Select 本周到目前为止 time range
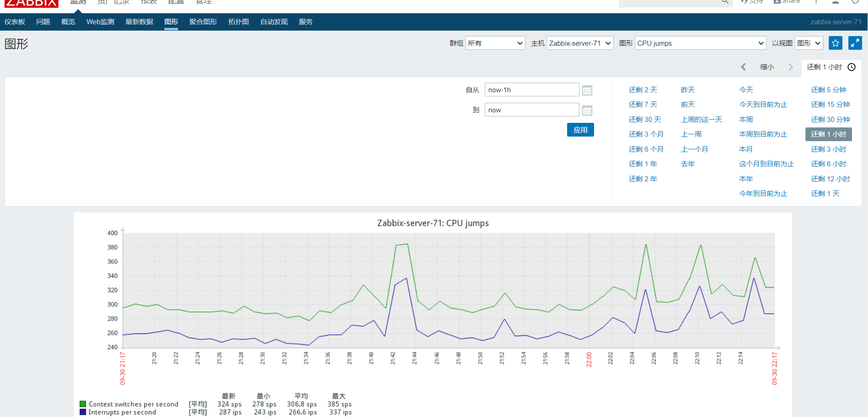 tap(763, 134)
